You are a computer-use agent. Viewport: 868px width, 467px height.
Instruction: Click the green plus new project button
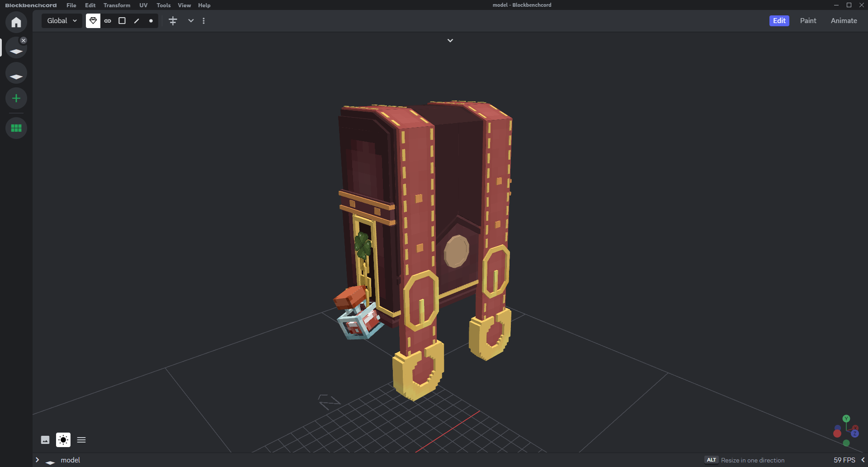point(16,98)
